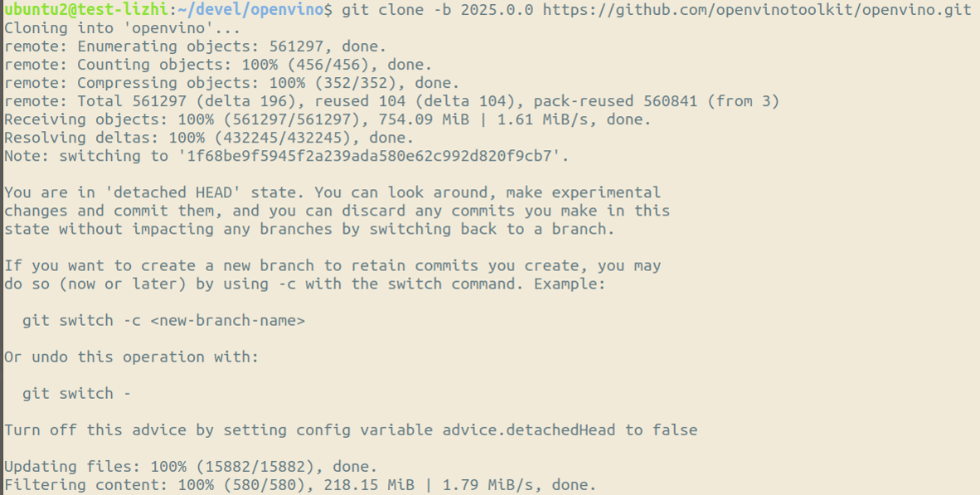Click the 'Enumerating objects: 561297' line
The width and height of the screenshot is (980, 495).
pyautogui.click(x=195, y=46)
